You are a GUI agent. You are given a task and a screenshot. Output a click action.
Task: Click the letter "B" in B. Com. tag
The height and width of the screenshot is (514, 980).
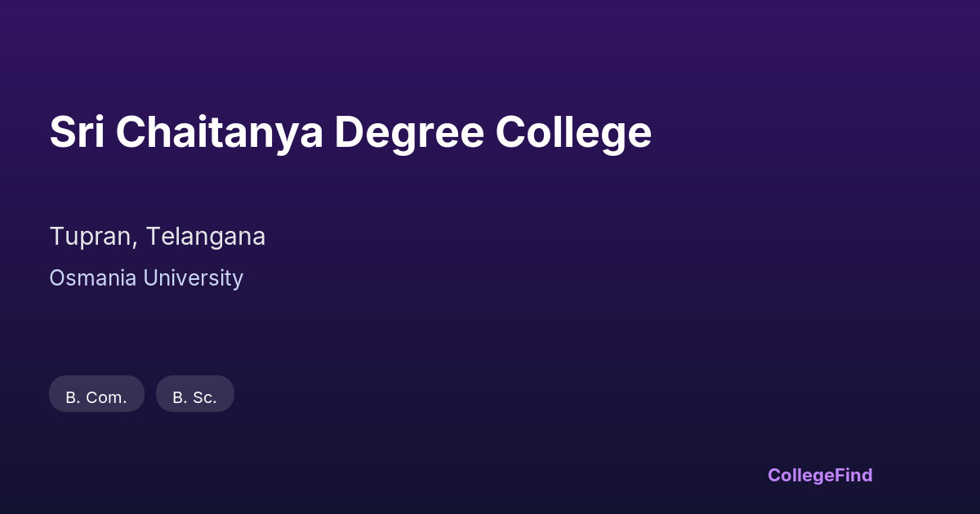point(71,397)
